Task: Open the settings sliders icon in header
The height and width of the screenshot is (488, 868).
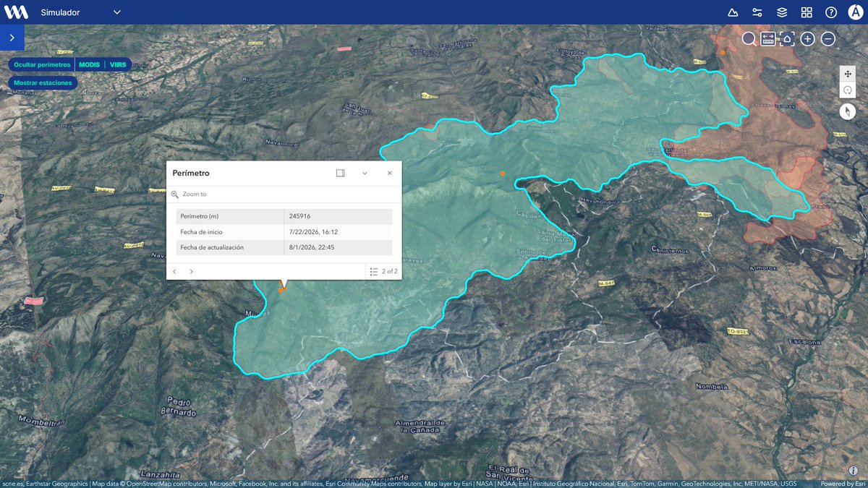Action: 757,12
